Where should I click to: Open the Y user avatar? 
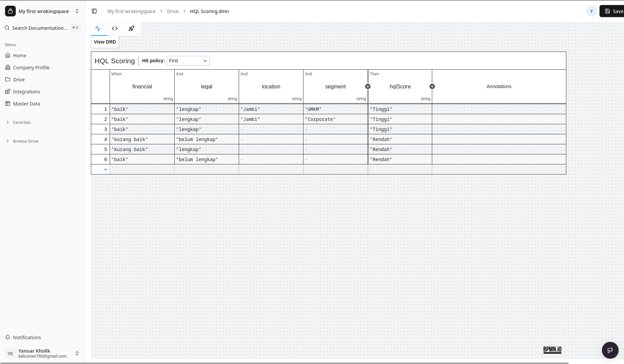point(591,11)
